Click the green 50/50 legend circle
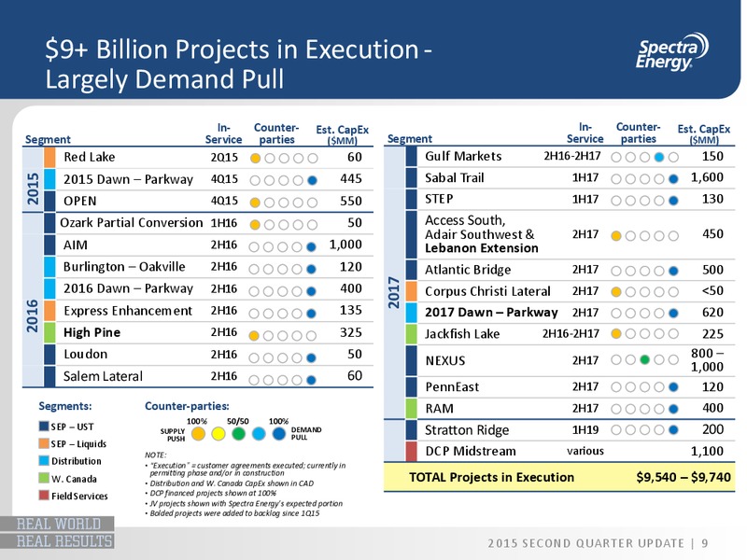The width and height of the screenshot is (747, 560). pos(239,434)
